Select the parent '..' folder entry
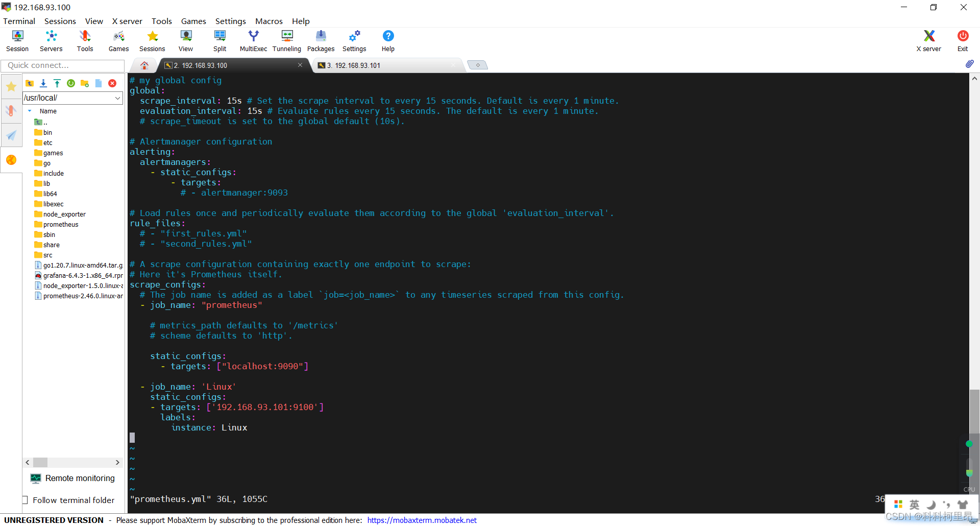Screen dimensions: 980x526 pos(41,122)
